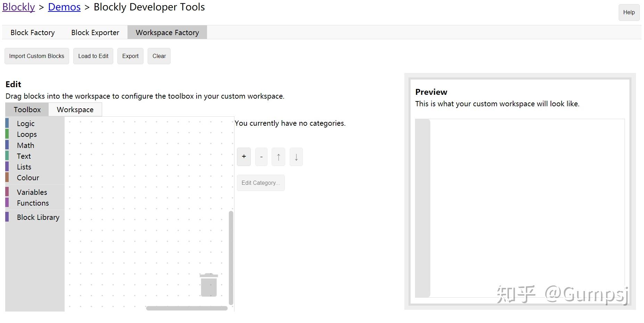Open the Demos breadcrumb link
The image size is (644, 323).
coord(64,7)
